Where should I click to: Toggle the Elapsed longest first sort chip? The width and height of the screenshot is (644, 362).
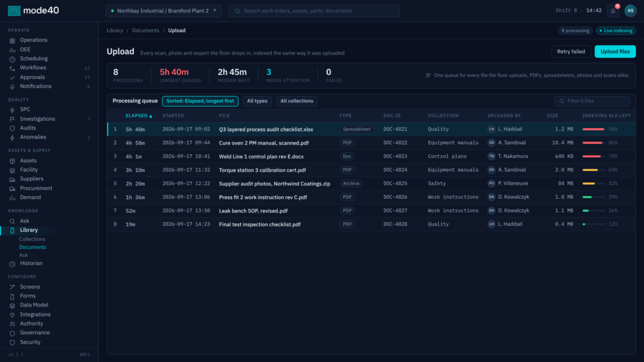point(200,101)
